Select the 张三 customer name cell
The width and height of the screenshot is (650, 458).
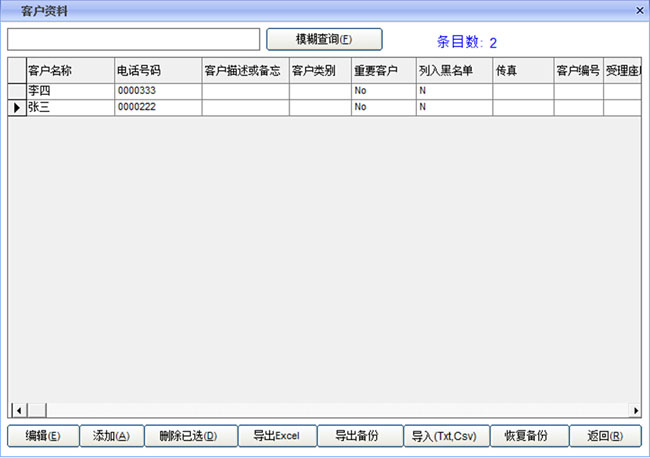pos(69,107)
